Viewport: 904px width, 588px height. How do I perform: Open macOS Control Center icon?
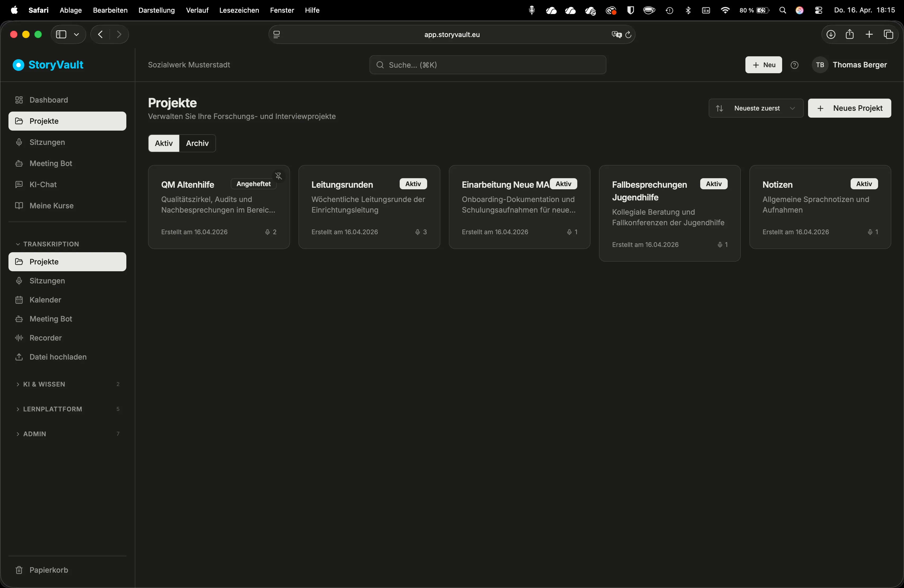(x=819, y=10)
